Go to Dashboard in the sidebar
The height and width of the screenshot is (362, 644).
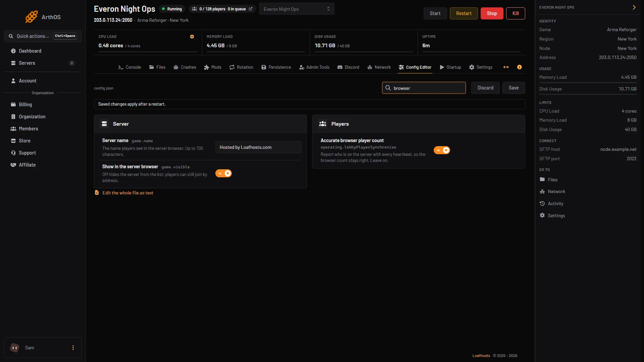pyautogui.click(x=43, y=51)
